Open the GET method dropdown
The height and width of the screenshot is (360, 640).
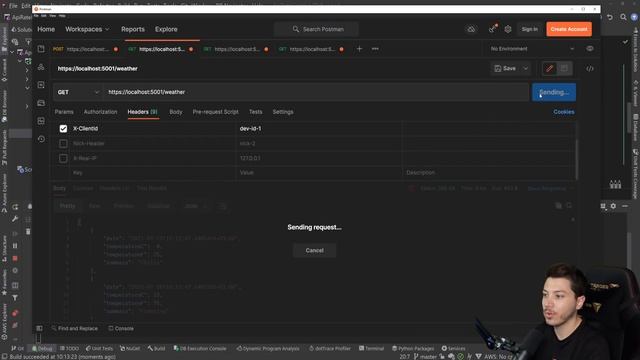click(78, 92)
